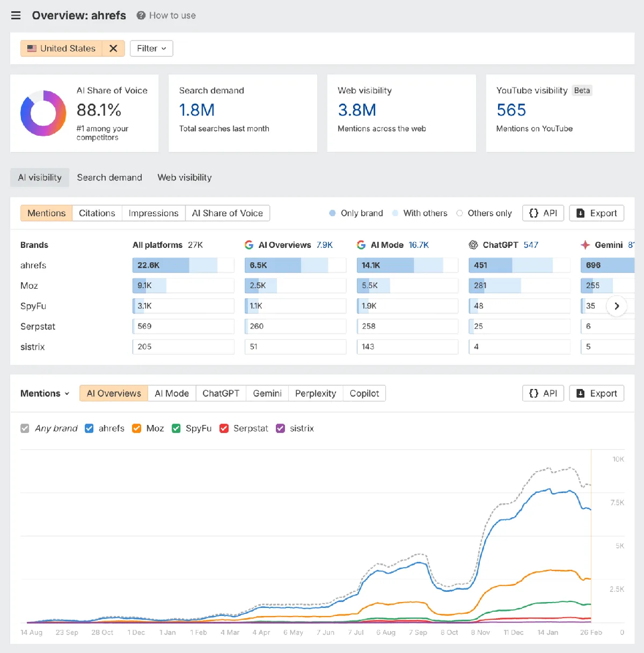Show Gemini chart data

pos(267,393)
